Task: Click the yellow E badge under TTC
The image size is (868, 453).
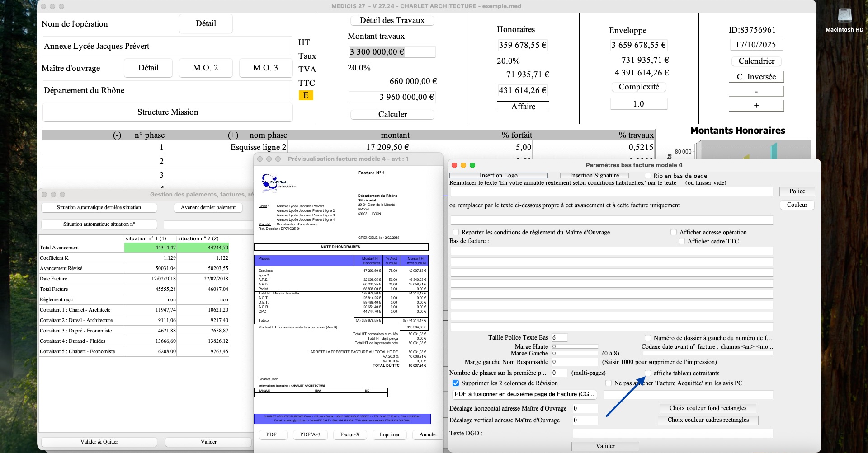Action: pyautogui.click(x=306, y=95)
